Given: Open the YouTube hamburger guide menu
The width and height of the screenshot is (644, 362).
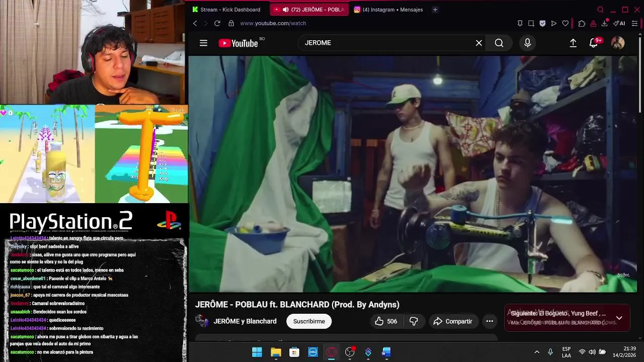Looking at the screenshot, I should click(203, 43).
